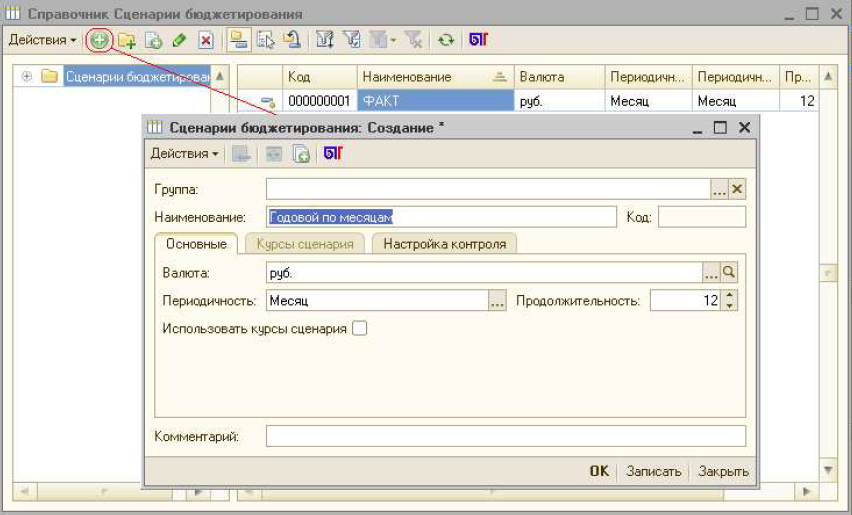Viewport: 852px width, 515px height.
Task: Click the magnifier icon next to Валюта
Action: pyautogui.click(x=729, y=272)
